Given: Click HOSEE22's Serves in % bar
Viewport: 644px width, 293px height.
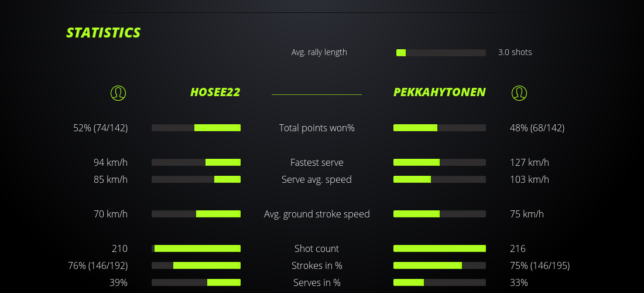Looking at the screenshot, I should (196, 282).
